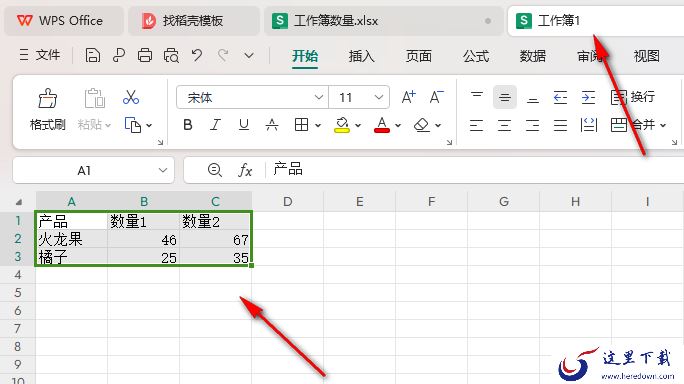Decrease indent icon
684x384 pixels.
[560, 97]
